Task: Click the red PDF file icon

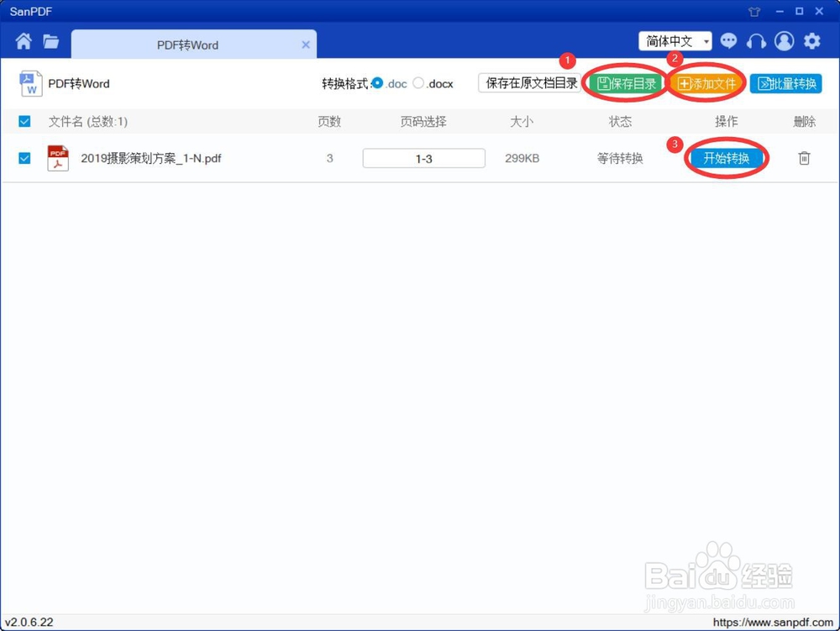Action: (x=58, y=158)
